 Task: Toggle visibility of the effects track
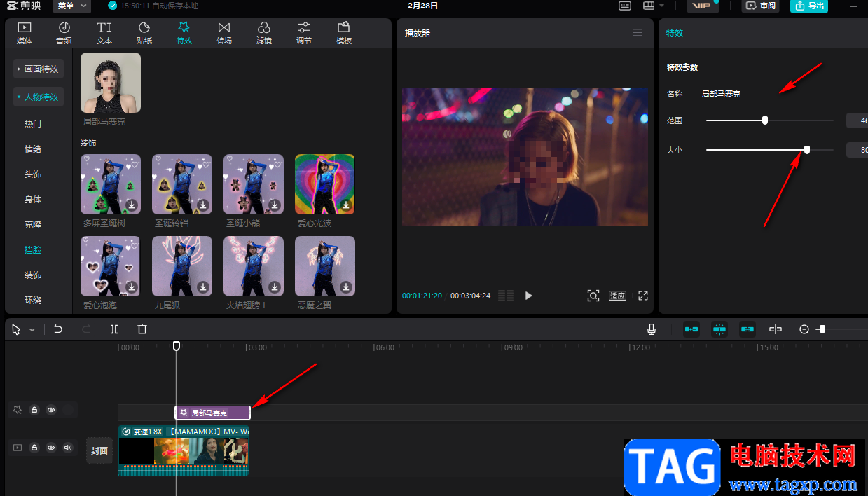[51, 411]
